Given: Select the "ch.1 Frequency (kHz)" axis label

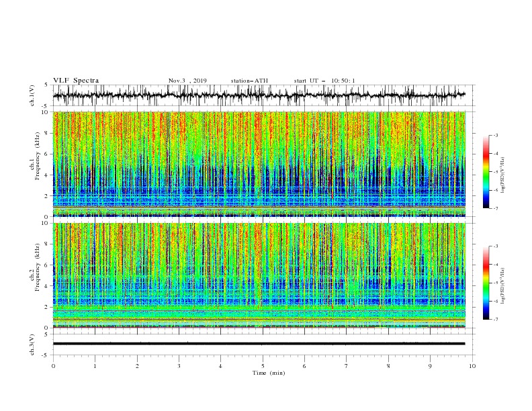Looking at the screenshot, I should pyautogui.click(x=35, y=156).
